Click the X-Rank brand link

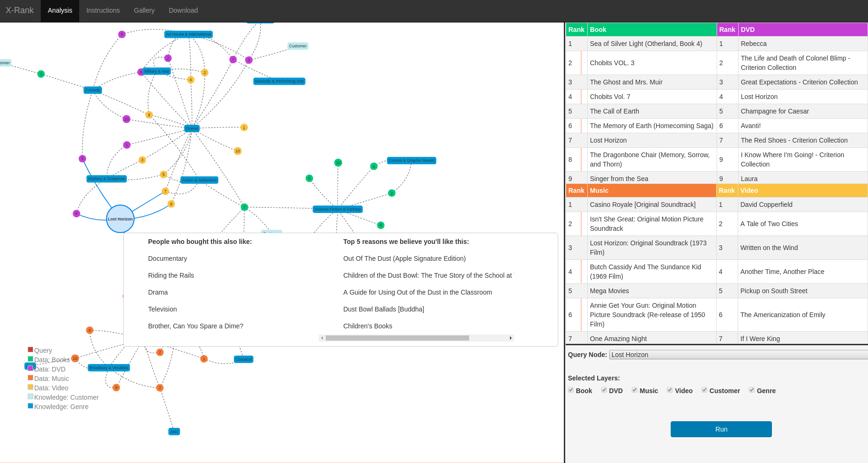point(20,10)
